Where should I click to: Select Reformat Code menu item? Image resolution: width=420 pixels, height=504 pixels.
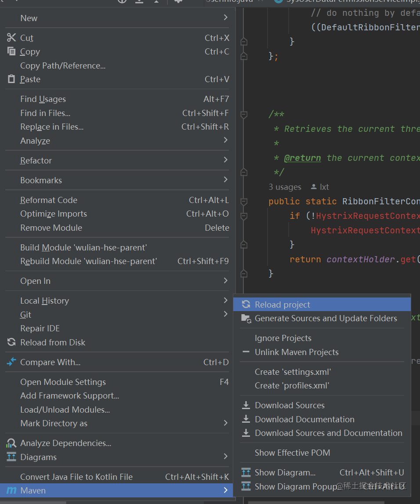tap(117, 200)
